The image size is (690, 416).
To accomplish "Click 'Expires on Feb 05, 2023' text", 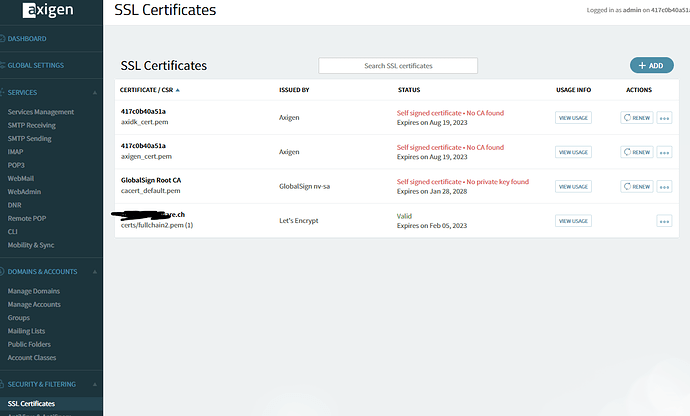I will 432,225.
